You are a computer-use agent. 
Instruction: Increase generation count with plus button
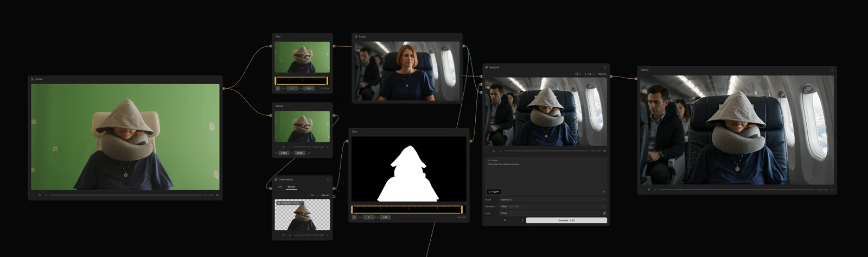[x=522, y=220]
